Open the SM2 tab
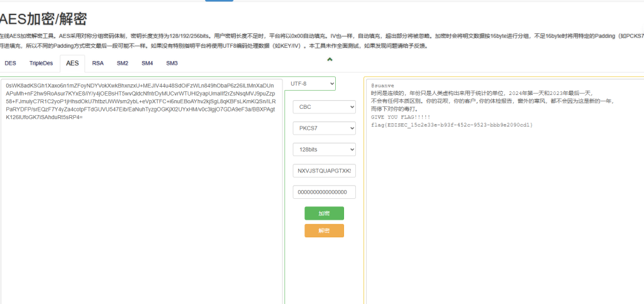644x304 pixels. pyautogui.click(x=123, y=64)
